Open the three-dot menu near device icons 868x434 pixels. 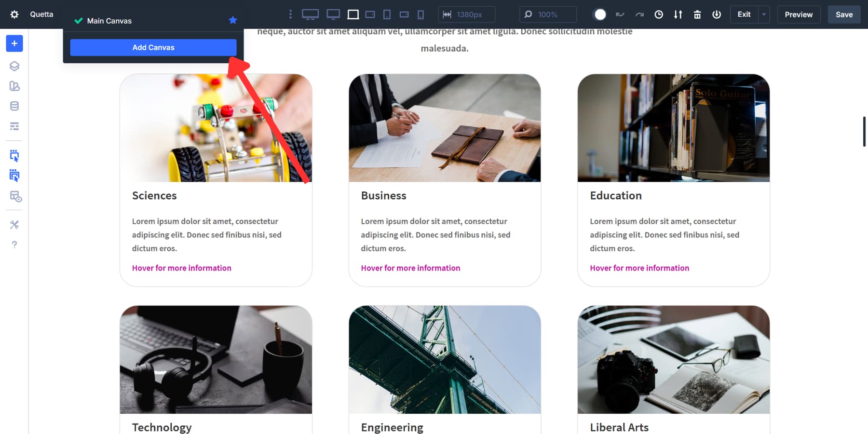click(x=290, y=14)
